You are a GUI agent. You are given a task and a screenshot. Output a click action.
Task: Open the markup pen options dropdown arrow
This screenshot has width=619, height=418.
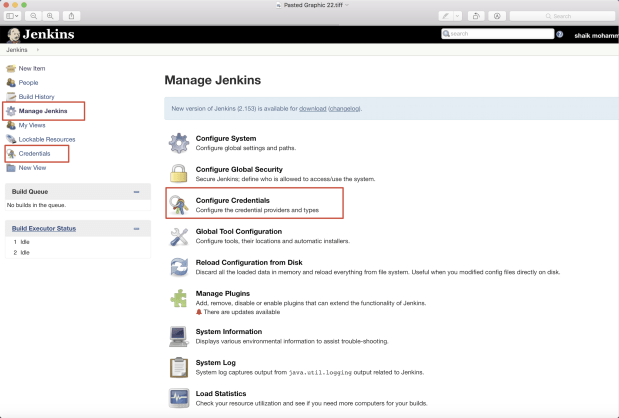coord(458,16)
